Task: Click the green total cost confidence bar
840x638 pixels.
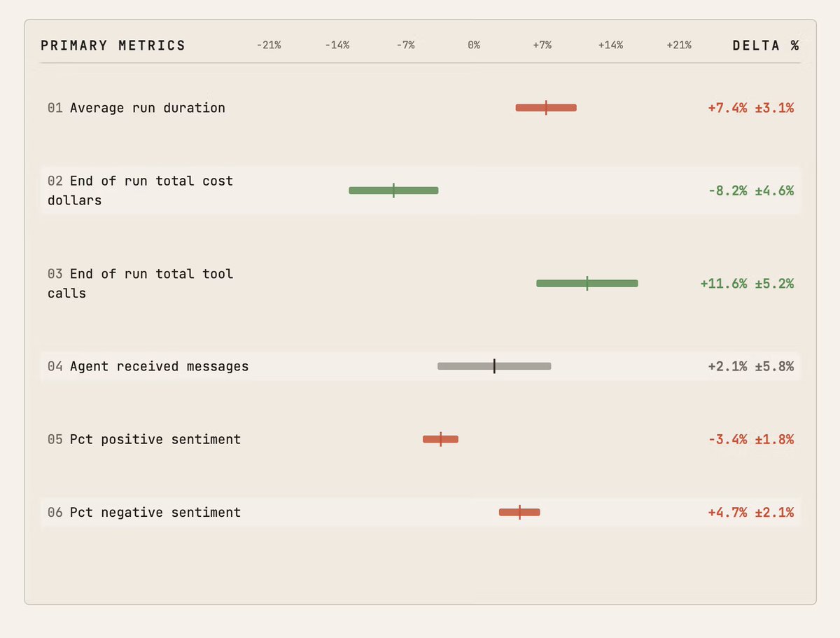Action: pyautogui.click(x=393, y=190)
